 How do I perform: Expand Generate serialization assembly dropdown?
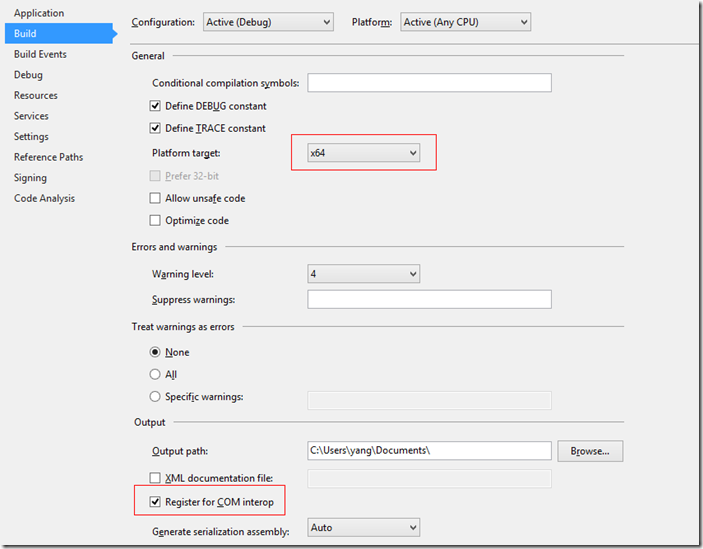(364, 527)
